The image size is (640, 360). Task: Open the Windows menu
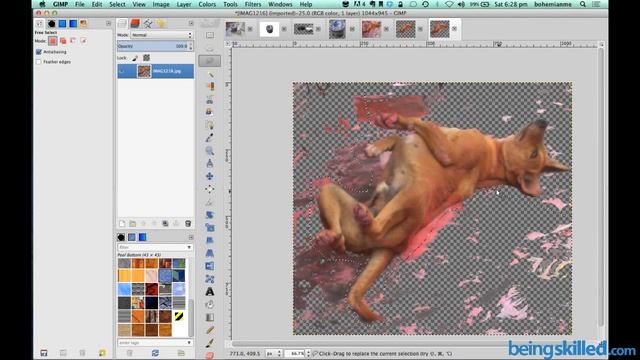click(x=280, y=4)
